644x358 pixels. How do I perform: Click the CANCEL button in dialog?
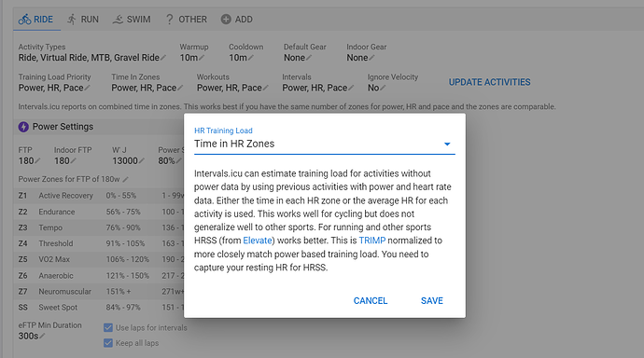click(370, 300)
